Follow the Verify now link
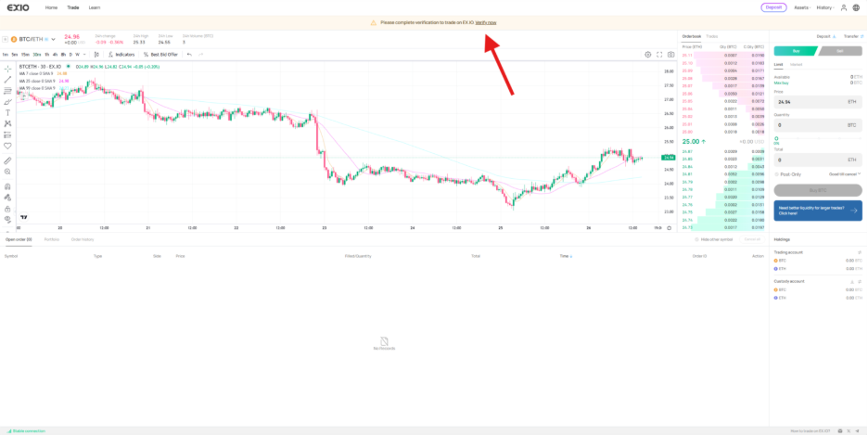This screenshot has width=868, height=435. coord(486,22)
